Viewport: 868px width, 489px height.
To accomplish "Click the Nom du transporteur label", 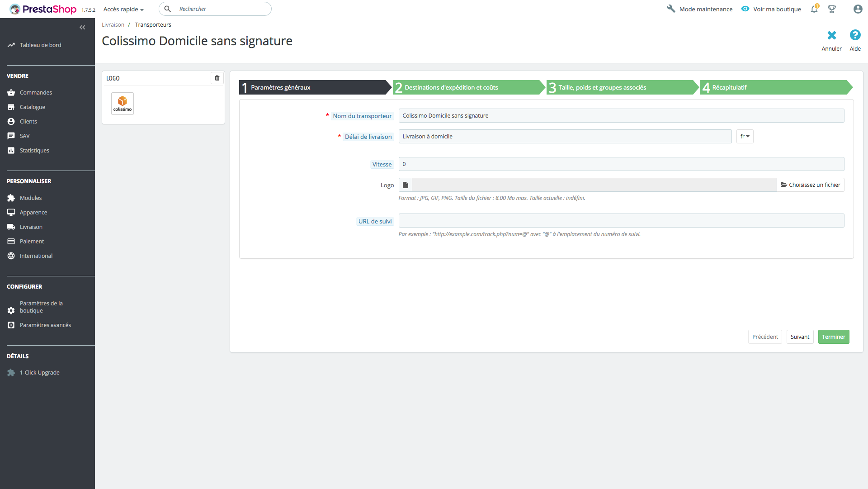I will pos(362,116).
